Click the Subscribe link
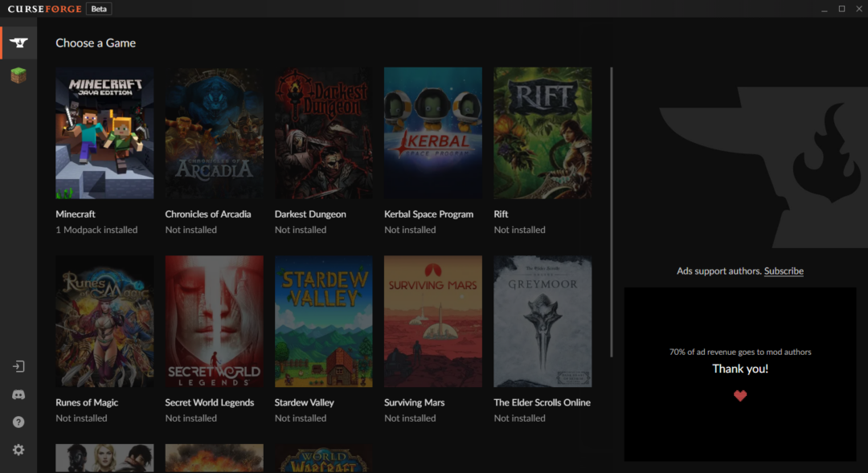The width and height of the screenshot is (868, 473). 784,271
